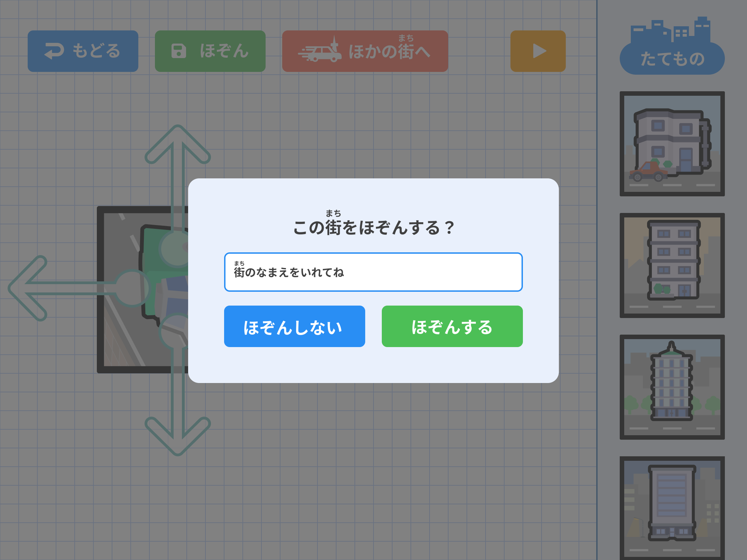Screen dimensions: 747x560
Task: Open the たてもの buildings category tab
Action: (x=672, y=58)
